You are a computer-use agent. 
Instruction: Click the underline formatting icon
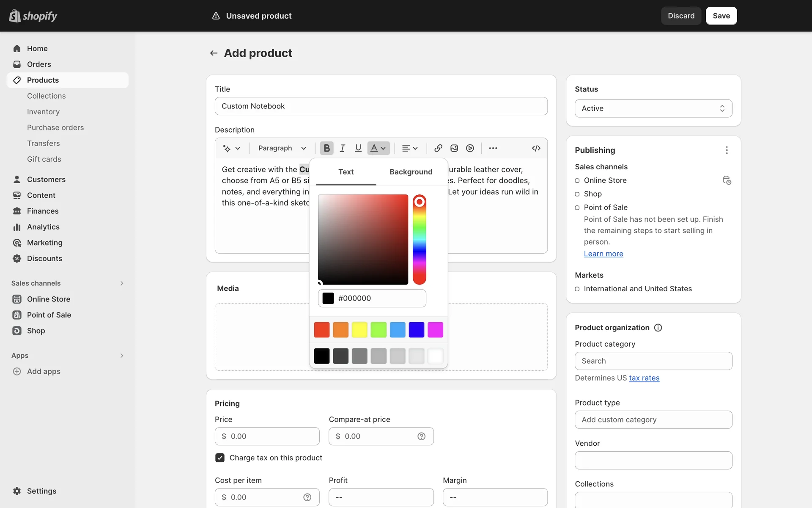(x=358, y=148)
